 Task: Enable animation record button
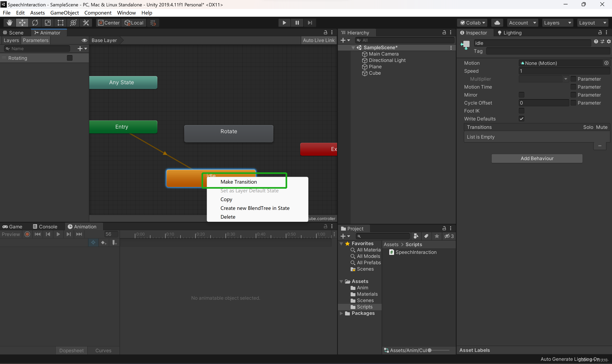coord(27,234)
